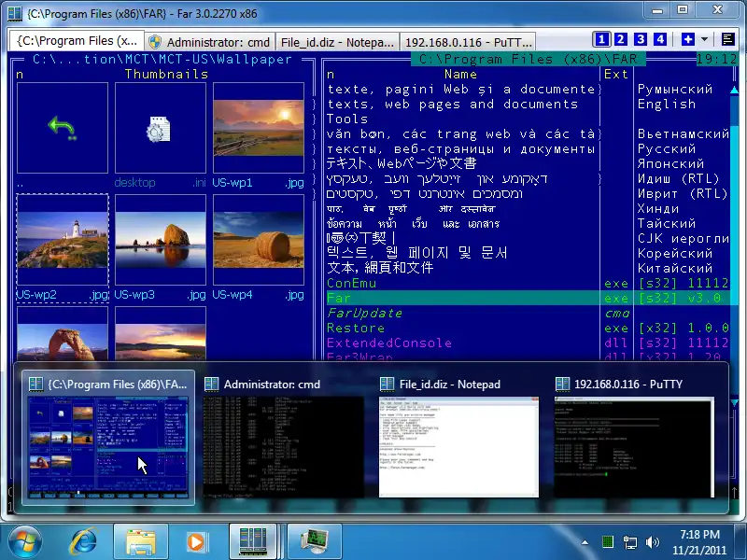
Task: Click the green parent-folder arrow thumbnail
Action: 63,128
